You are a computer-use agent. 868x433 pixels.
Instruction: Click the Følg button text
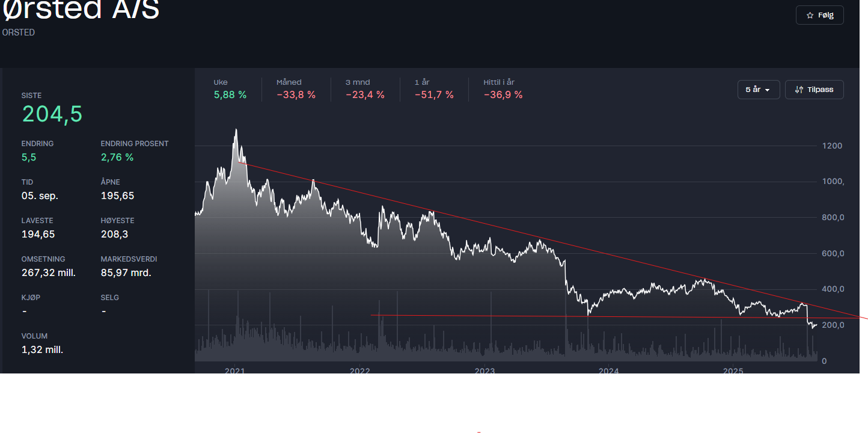point(826,15)
